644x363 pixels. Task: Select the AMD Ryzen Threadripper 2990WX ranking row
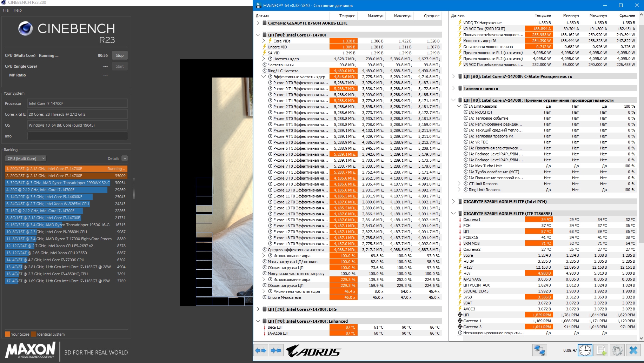[66, 183]
